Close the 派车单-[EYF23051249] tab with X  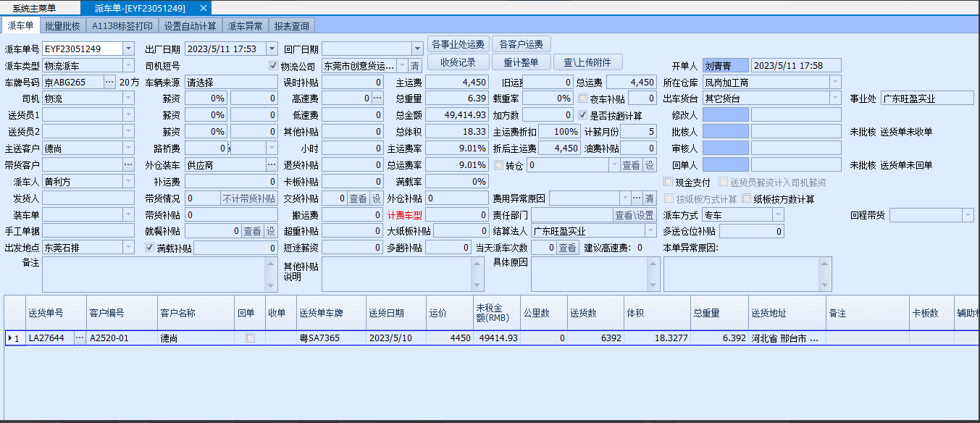pos(203,8)
